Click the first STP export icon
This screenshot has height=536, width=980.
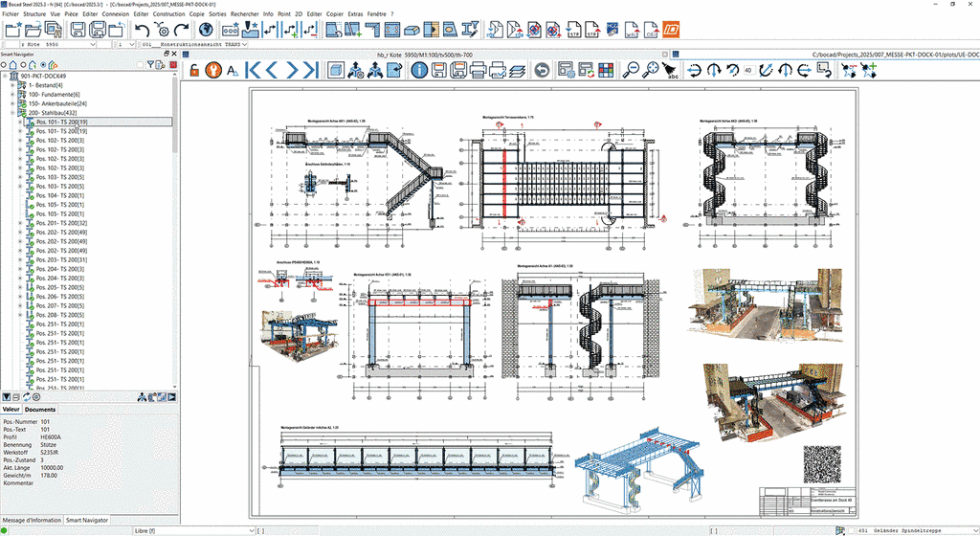click(574, 30)
